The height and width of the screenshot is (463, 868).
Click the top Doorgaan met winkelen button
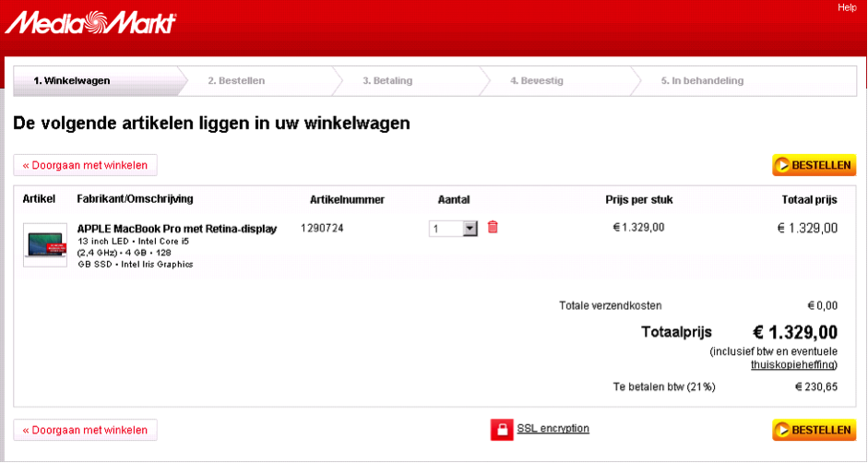[x=85, y=165]
